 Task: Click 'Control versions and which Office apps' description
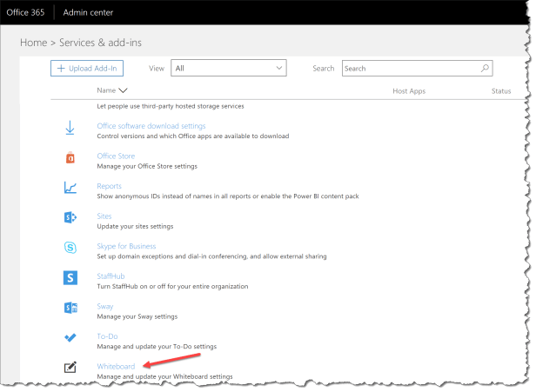coord(193,136)
